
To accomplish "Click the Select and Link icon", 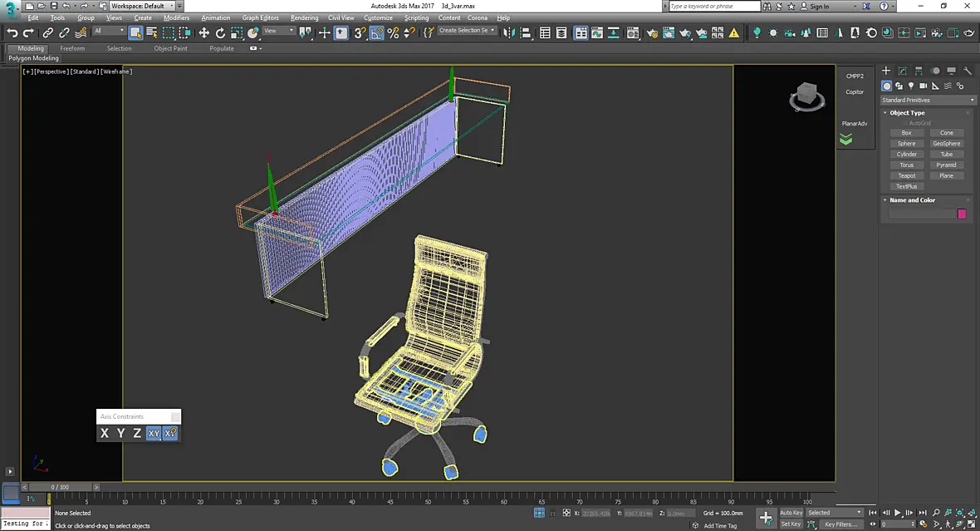I will pos(47,33).
